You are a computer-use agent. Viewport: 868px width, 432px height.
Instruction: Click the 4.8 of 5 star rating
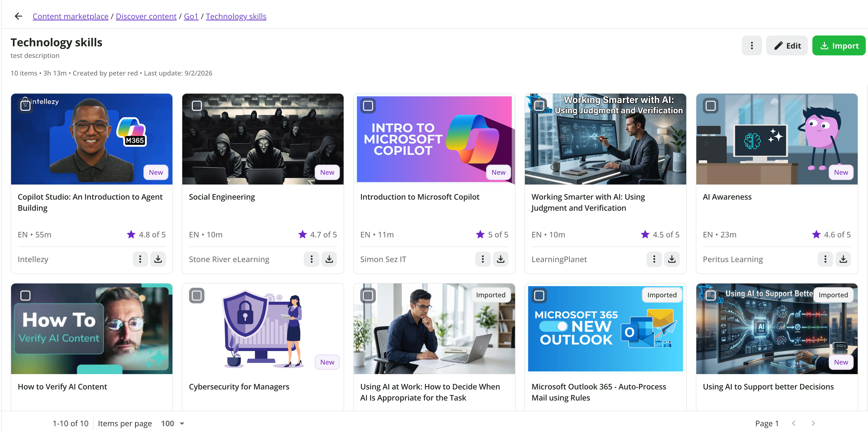(146, 235)
